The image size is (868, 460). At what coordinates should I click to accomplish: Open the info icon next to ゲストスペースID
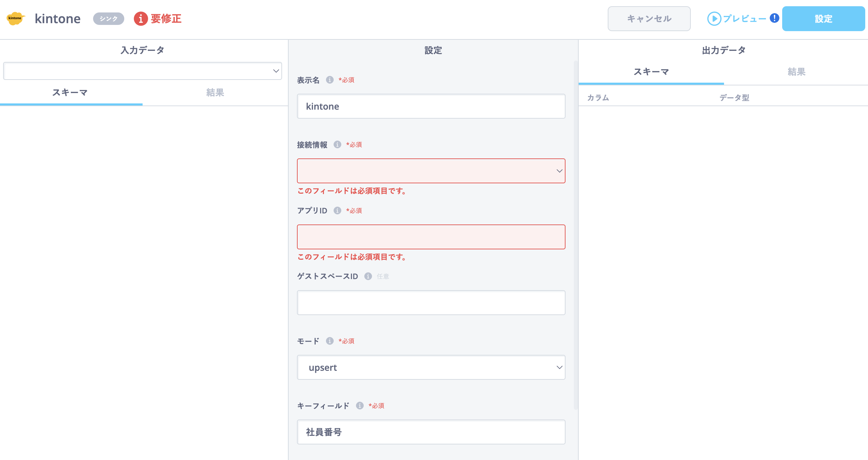tap(368, 276)
